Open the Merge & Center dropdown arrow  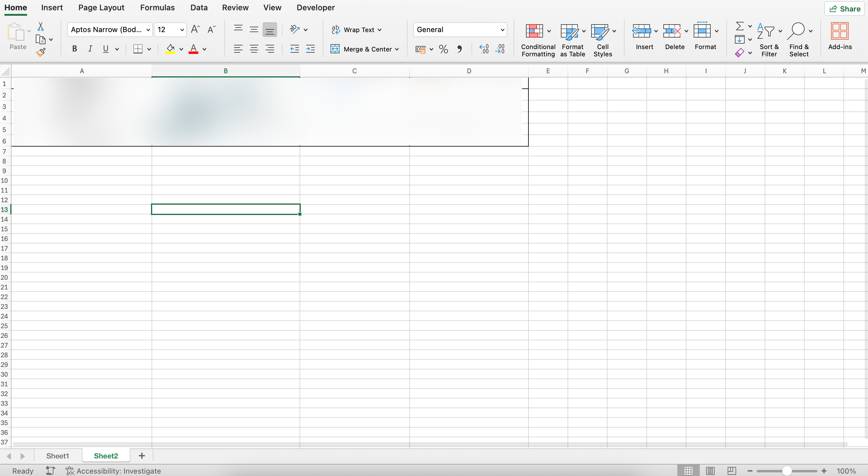397,49
